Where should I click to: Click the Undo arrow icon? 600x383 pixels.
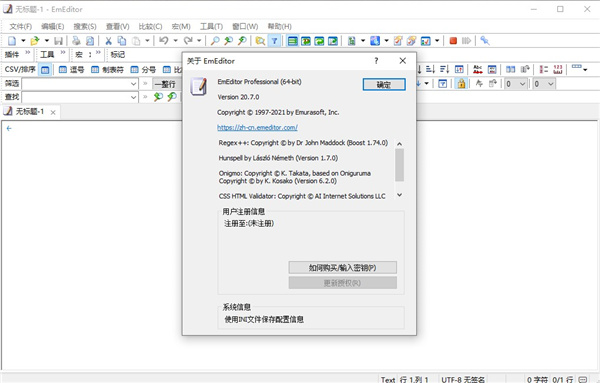[163, 41]
